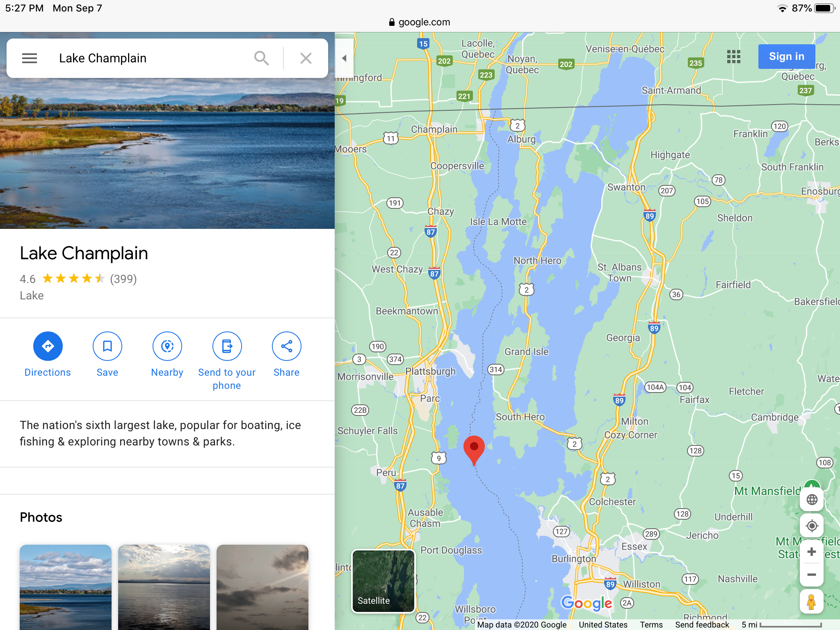840x630 pixels.
Task: Show your location on the map
Action: pyautogui.click(x=812, y=526)
